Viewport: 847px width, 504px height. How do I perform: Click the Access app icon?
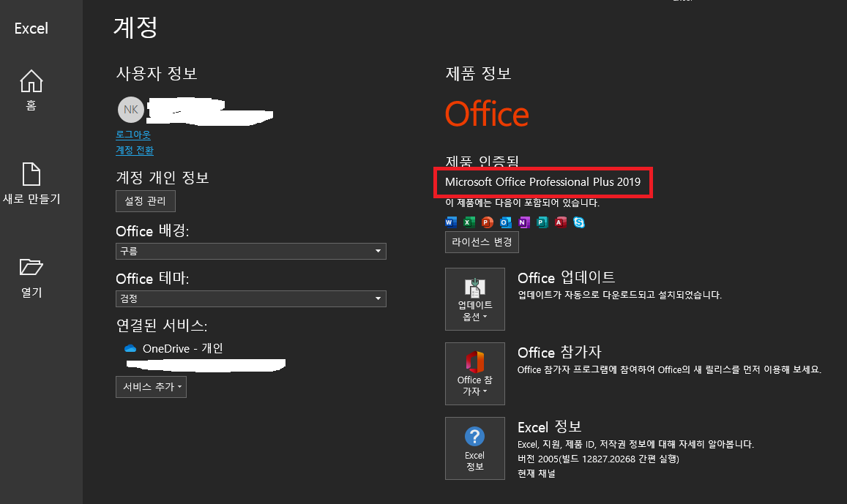(561, 222)
